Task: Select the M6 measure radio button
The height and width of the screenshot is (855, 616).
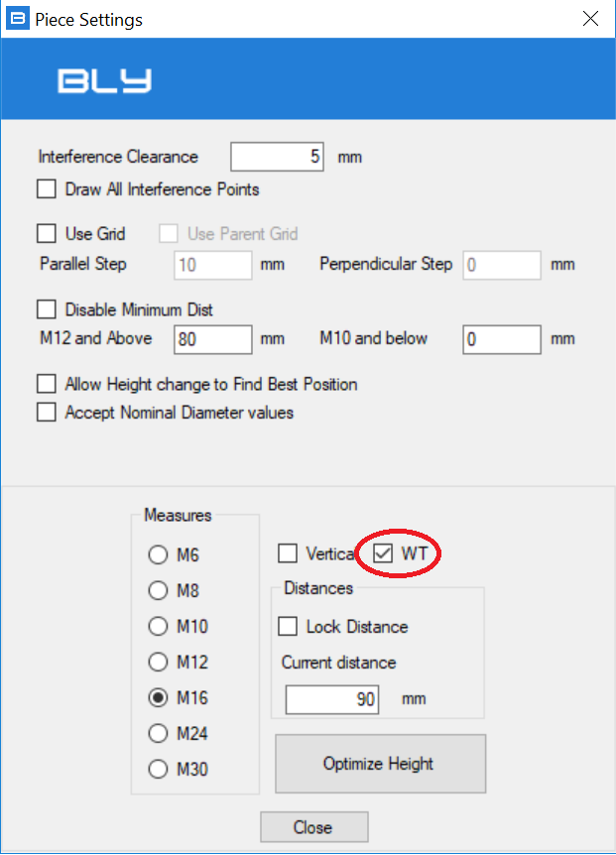Action: pyautogui.click(x=158, y=554)
